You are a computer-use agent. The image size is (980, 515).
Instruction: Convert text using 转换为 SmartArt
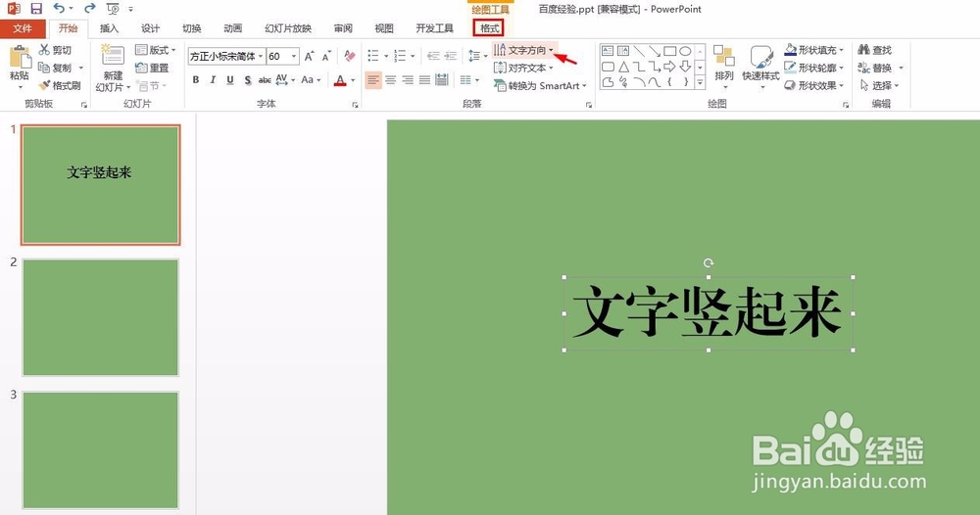coord(541,85)
